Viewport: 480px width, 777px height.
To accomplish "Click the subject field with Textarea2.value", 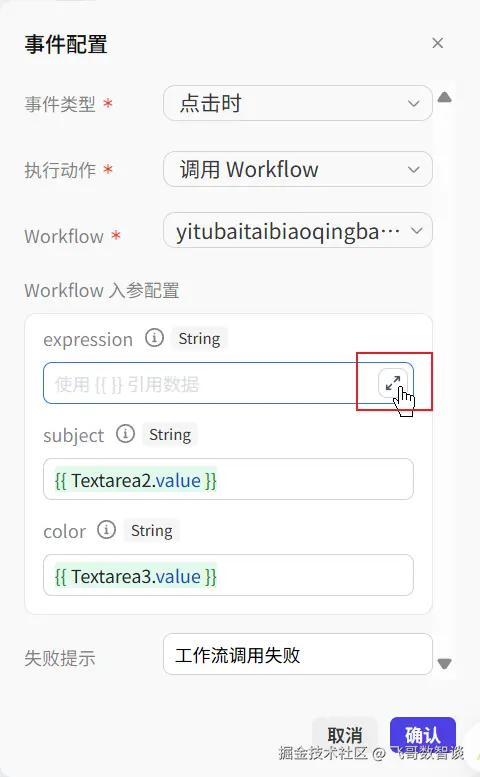I will click(x=228, y=479).
